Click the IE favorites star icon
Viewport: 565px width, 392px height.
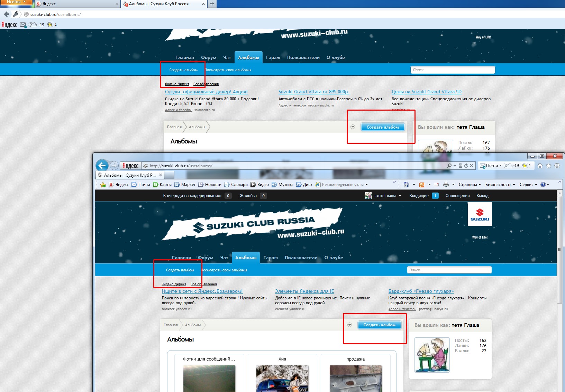click(x=548, y=166)
